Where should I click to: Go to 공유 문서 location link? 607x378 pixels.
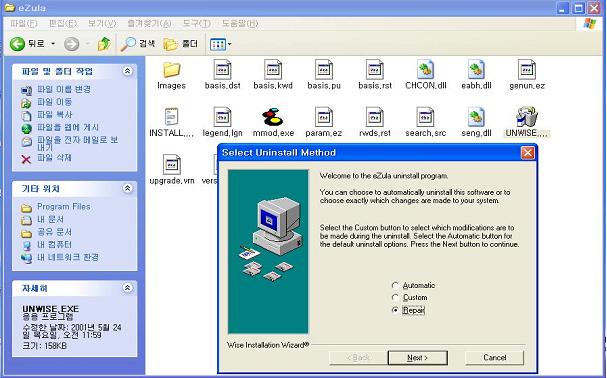click(x=55, y=232)
